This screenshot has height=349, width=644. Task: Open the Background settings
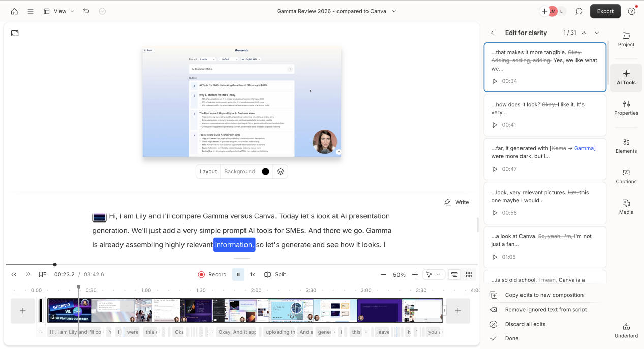(239, 171)
